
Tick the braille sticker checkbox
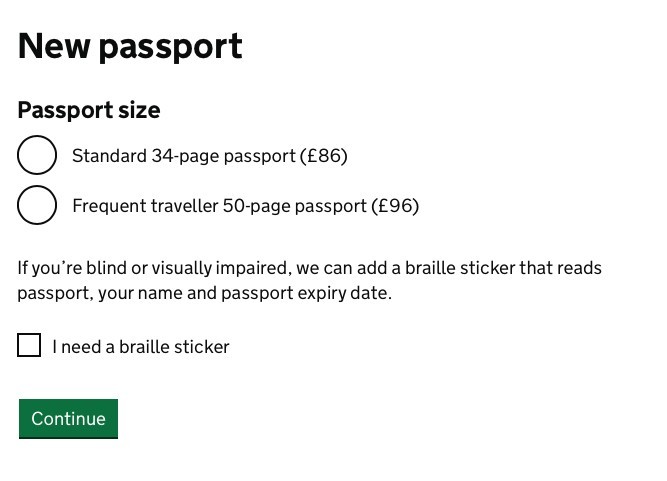[30, 346]
